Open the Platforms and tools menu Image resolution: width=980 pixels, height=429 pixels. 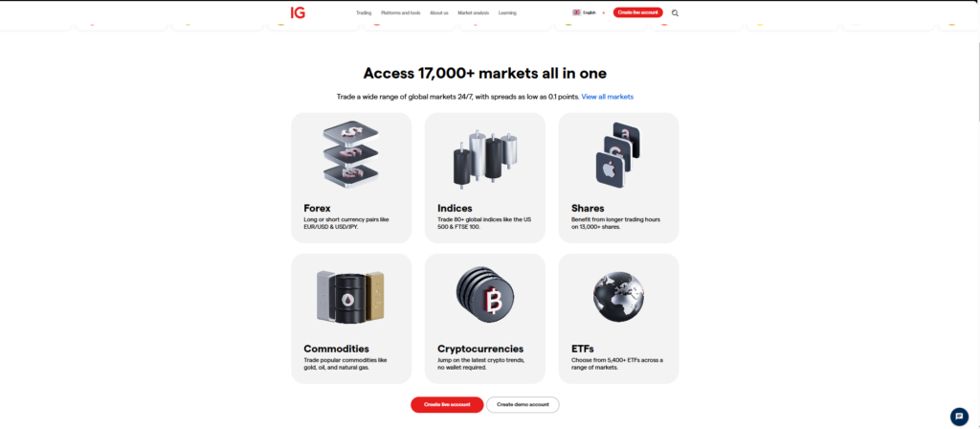pyautogui.click(x=401, y=12)
